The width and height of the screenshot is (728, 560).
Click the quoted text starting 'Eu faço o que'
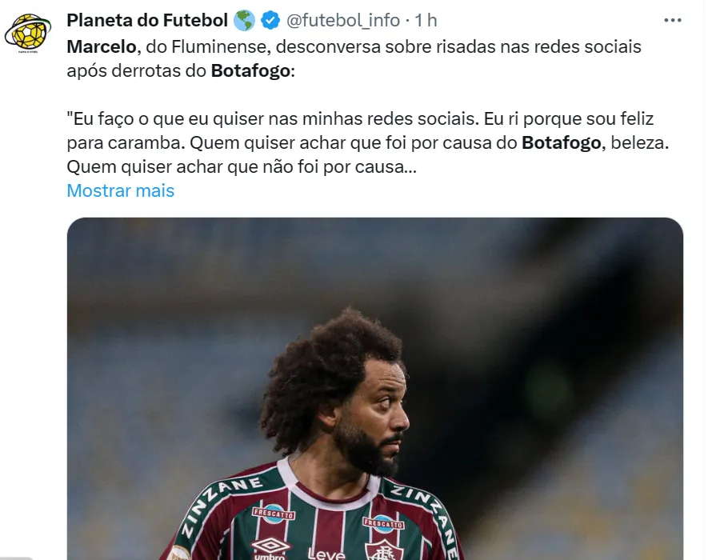pos(368,143)
